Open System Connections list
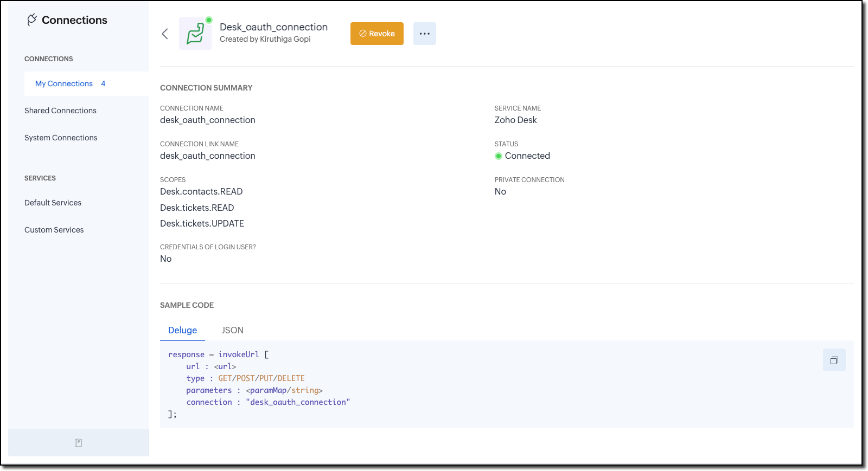 pyautogui.click(x=61, y=138)
